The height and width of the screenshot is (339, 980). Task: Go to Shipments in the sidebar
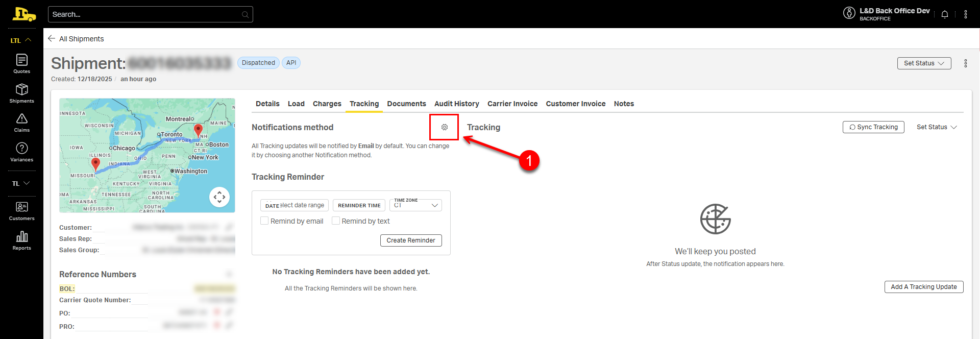click(21, 93)
